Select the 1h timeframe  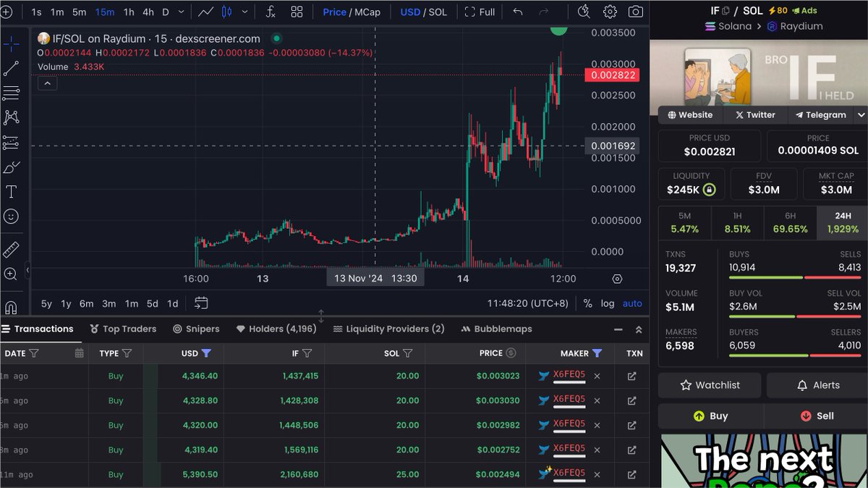point(129,12)
